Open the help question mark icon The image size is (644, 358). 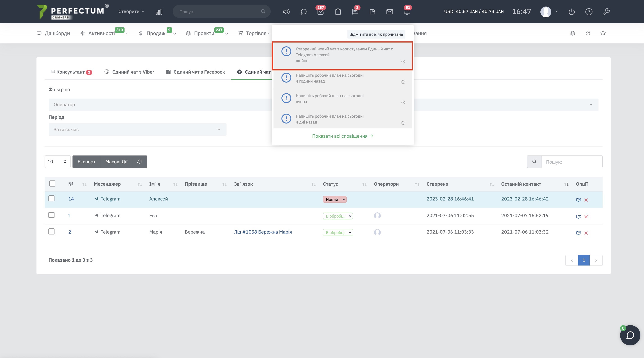589,12
